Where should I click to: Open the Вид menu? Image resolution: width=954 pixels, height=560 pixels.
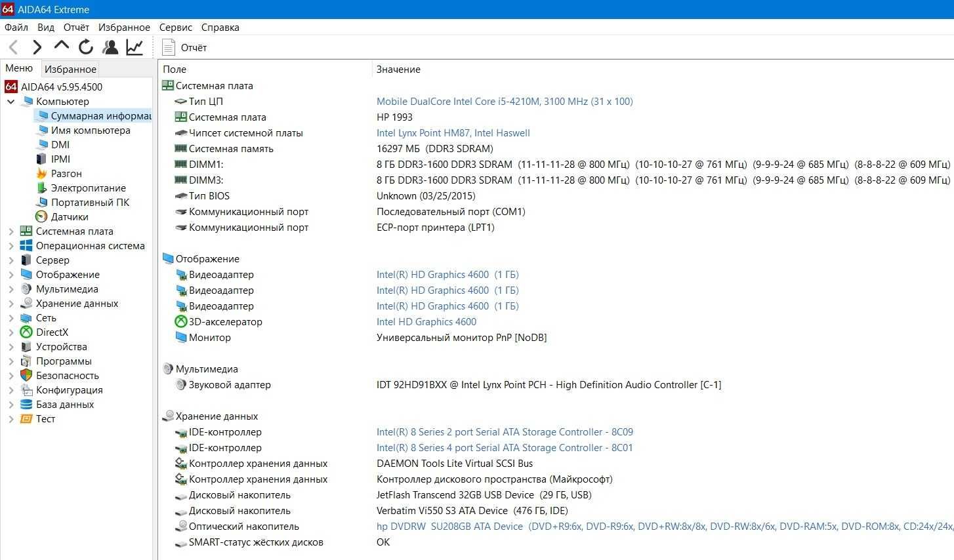46,28
